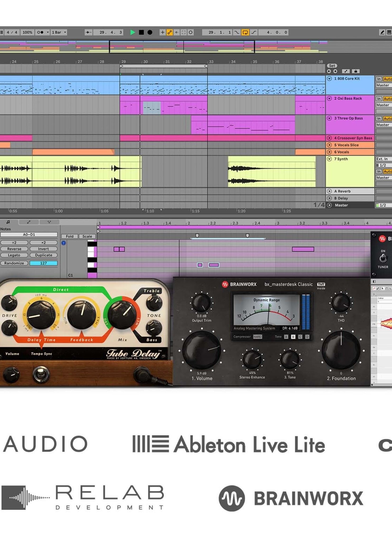The image size is (392, 549).
Task: Toggle the Automation Arm link icon
Action: 170,32
